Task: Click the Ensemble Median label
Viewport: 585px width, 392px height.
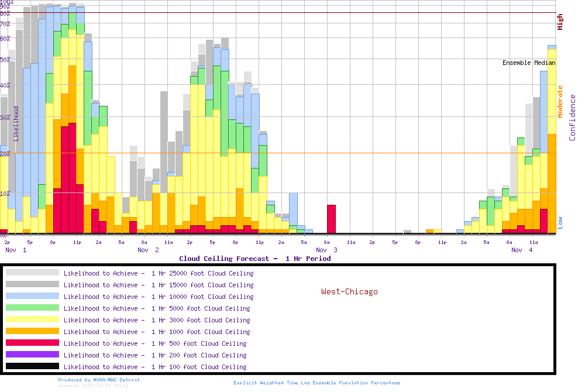Action: (529, 63)
